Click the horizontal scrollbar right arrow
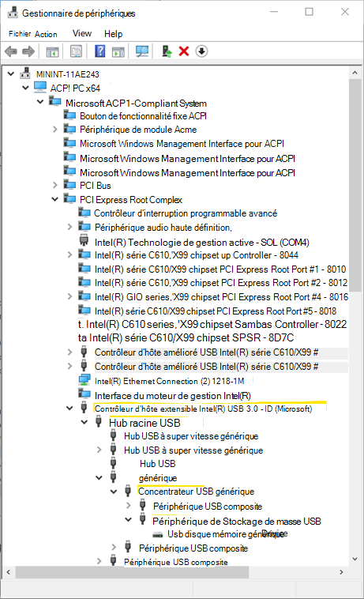 tap(341, 572)
